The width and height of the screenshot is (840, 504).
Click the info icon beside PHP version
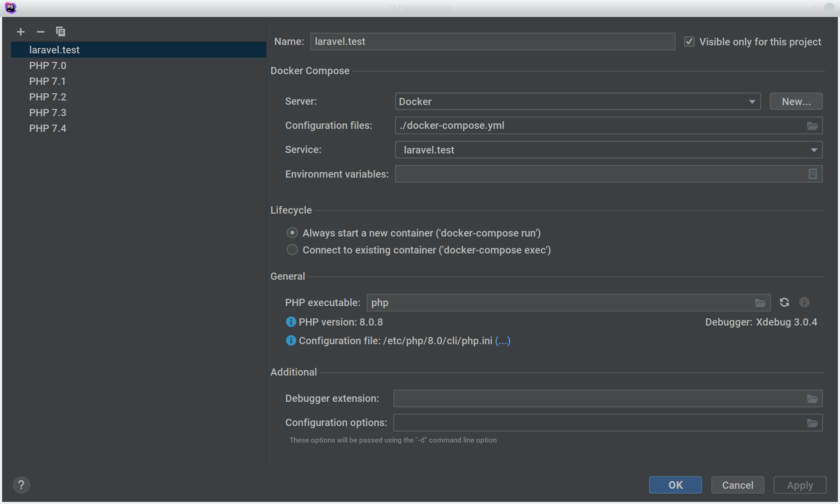coord(291,322)
